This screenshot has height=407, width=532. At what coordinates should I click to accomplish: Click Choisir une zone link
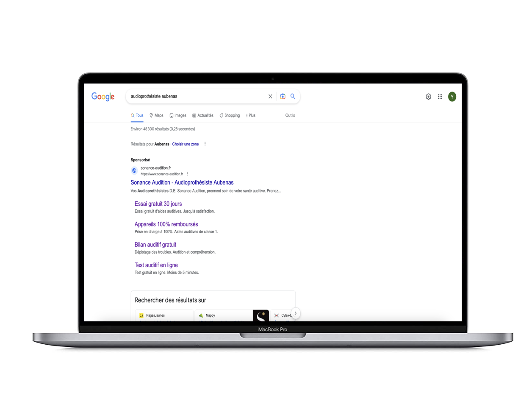coord(186,144)
